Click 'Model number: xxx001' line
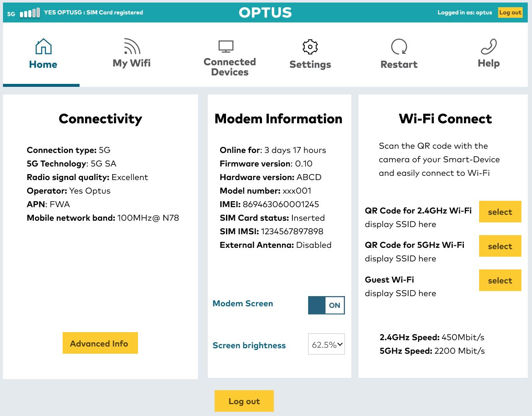The width and height of the screenshot is (532, 416). coord(265,191)
